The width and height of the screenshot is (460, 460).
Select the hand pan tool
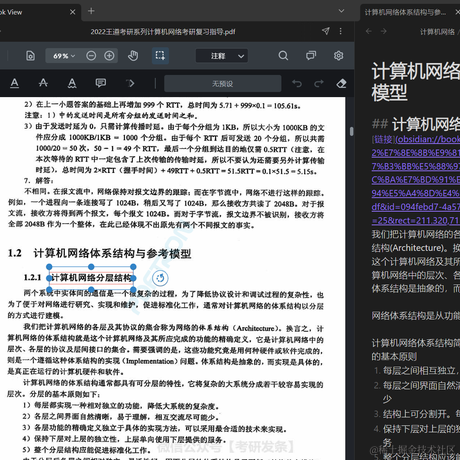coord(133,56)
